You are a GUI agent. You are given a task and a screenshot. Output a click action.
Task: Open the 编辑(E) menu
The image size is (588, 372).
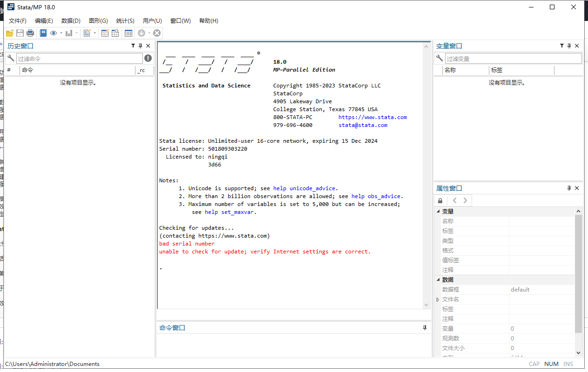(44, 20)
